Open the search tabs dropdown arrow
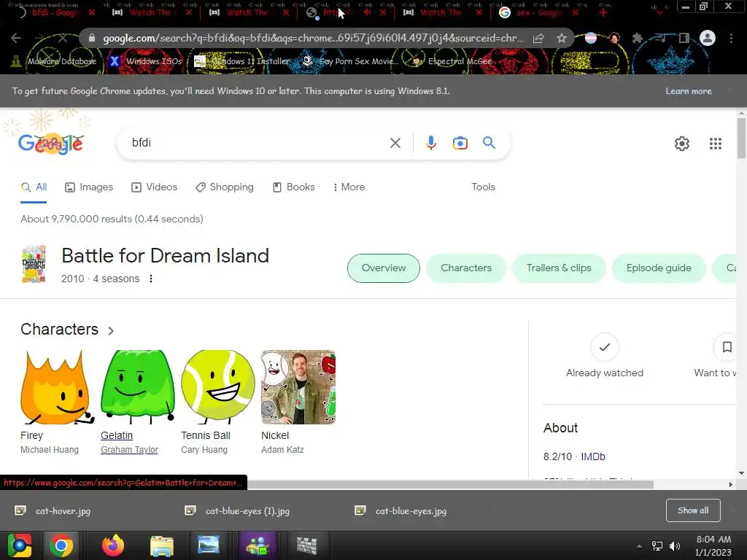 [x=659, y=12]
